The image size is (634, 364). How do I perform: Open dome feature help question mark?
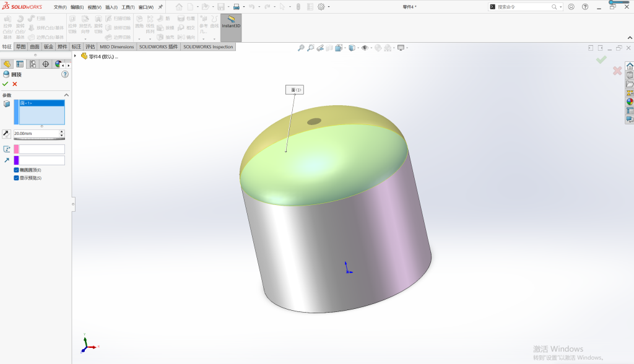tap(64, 74)
